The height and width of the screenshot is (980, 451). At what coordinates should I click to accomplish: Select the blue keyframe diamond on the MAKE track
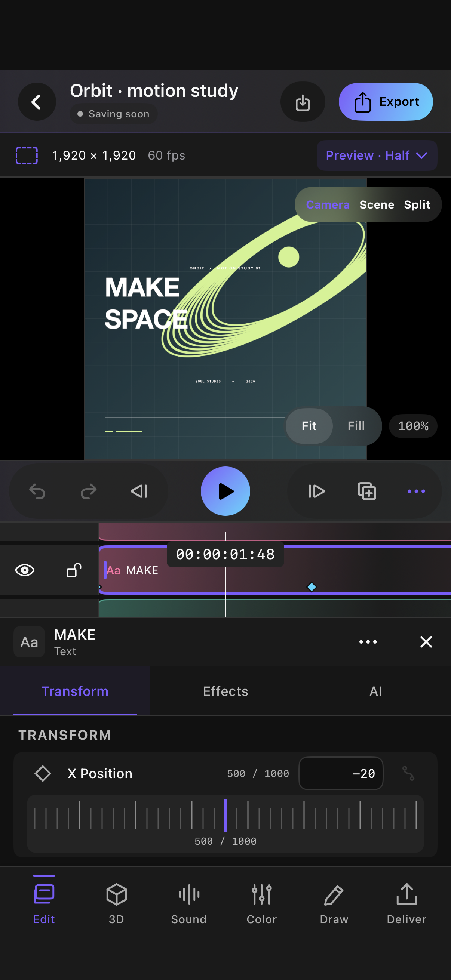point(312,587)
